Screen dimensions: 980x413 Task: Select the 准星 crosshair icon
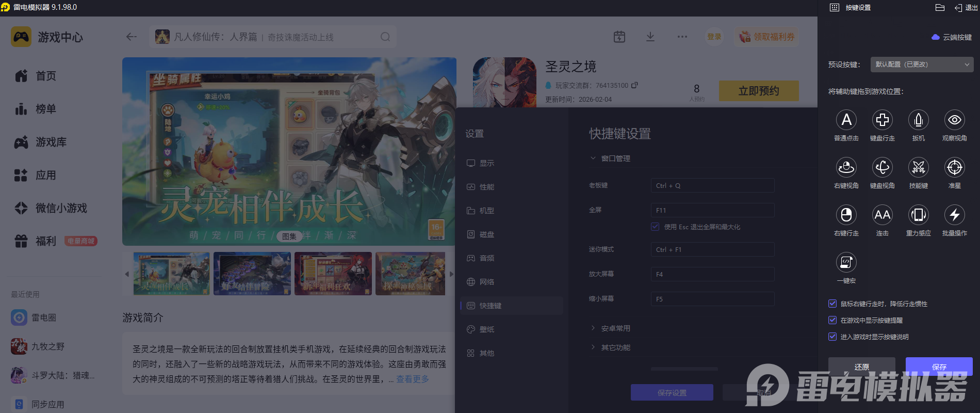tap(955, 167)
